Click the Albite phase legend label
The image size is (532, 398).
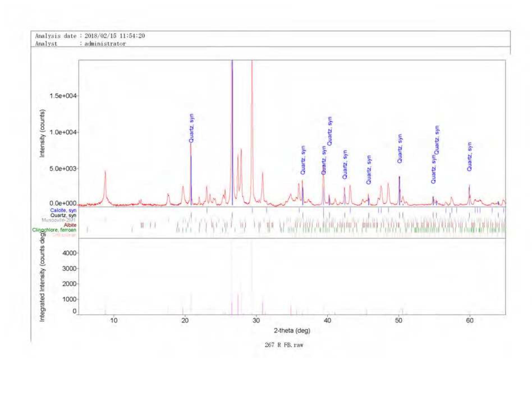click(x=70, y=225)
